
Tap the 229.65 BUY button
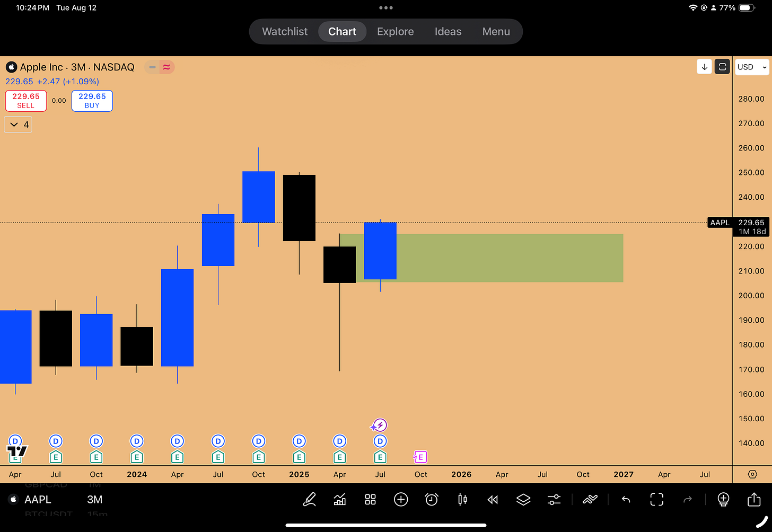click(x=92, y=101)
